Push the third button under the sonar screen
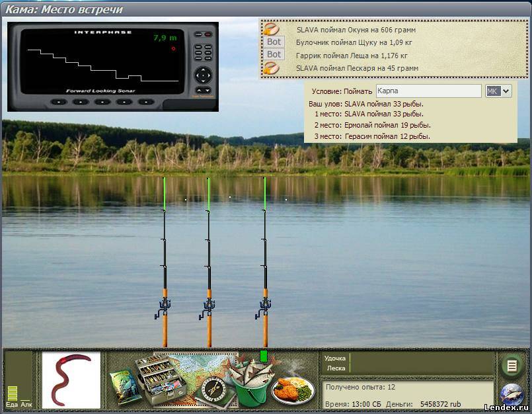Image resolution: width=532 pixels, height=414 pixels. [x=102, y=102]
